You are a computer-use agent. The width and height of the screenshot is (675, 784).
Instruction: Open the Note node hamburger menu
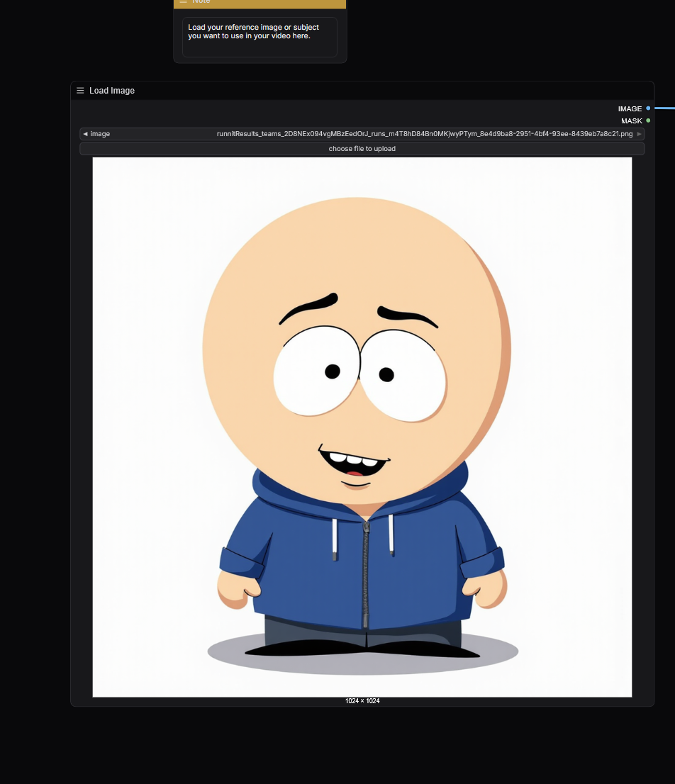[183, 2]
